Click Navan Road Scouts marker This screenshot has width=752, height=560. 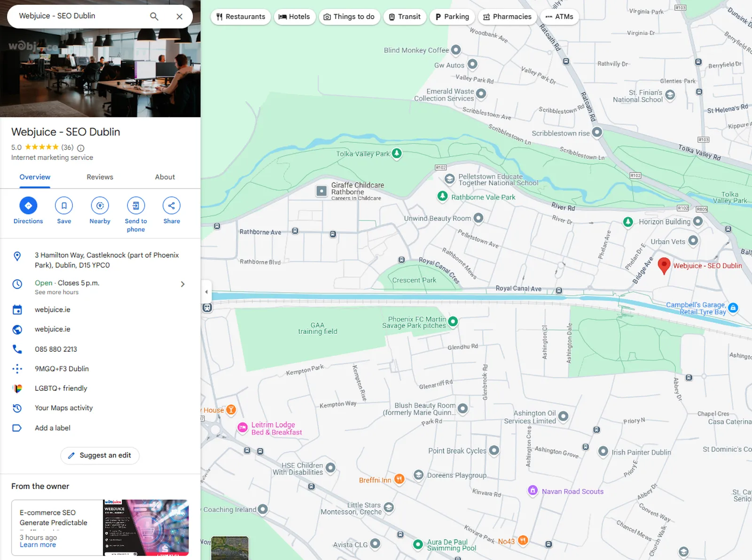pos(533,490)
